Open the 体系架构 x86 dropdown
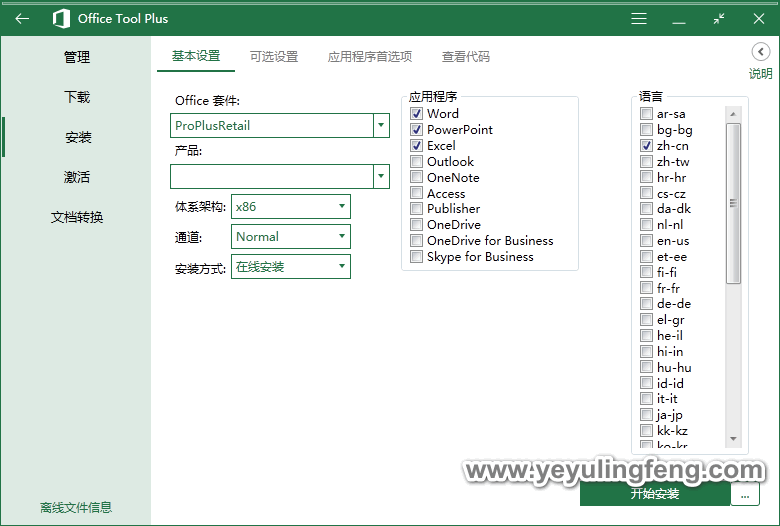The image size is (780, 526). click(x=291, y=207)
